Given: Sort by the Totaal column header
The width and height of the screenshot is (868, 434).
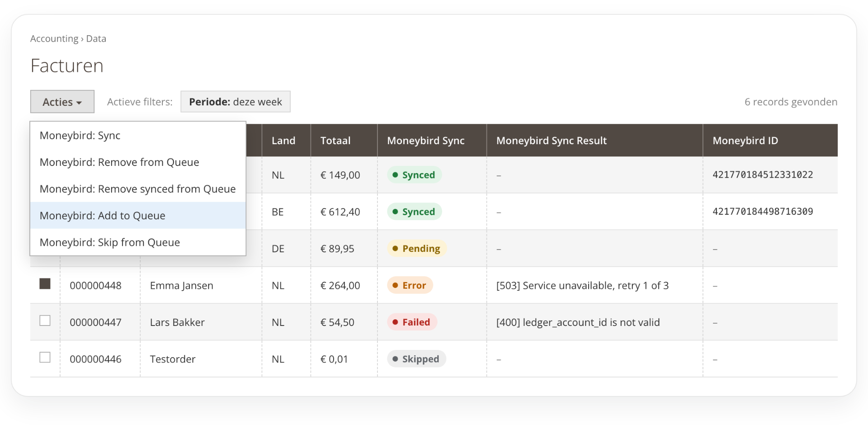Looking at the screenshot, I should [x=344, y=141].
